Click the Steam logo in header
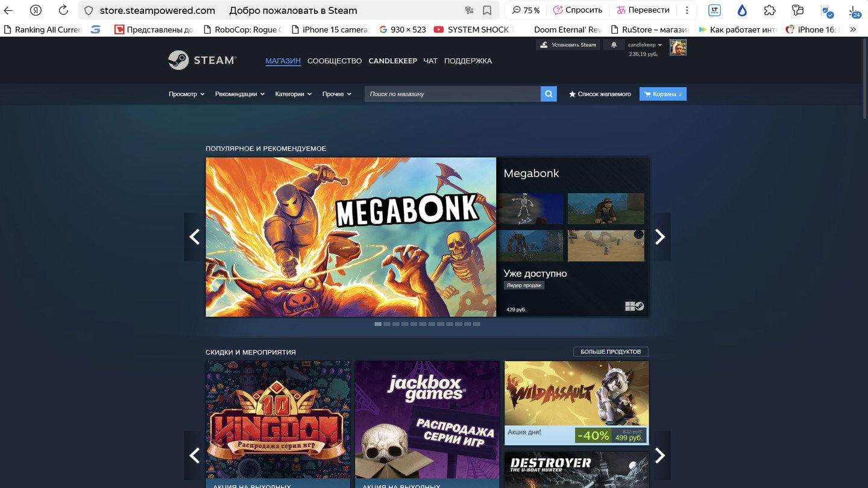This screenshot has height=488, width=868. tap(202, 60)
